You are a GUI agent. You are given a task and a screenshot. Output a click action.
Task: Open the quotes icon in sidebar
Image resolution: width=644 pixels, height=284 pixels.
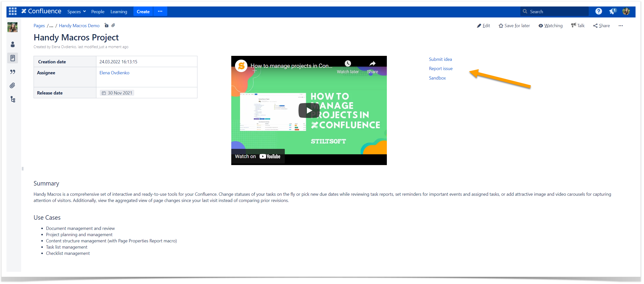click(13, 72)
